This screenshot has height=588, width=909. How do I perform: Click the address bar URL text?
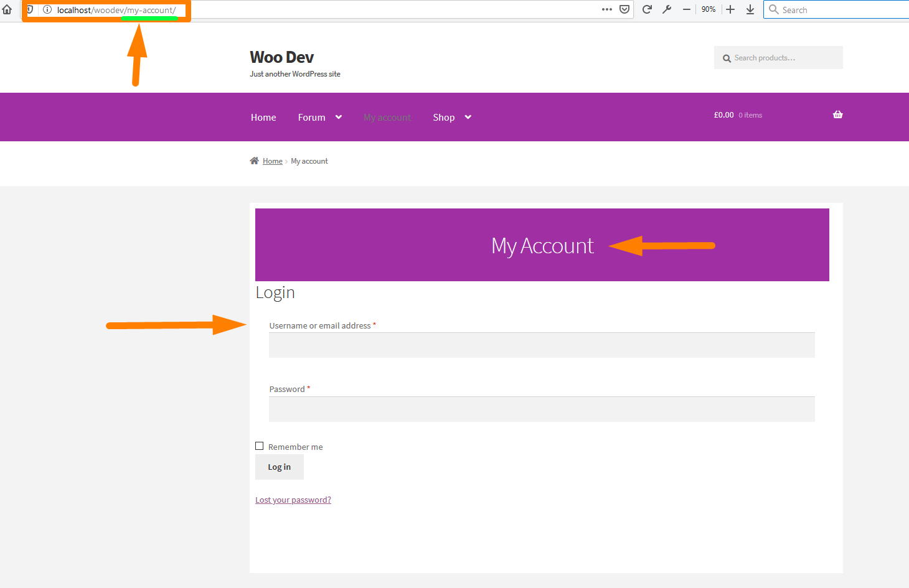pyautogui.click(x=116, y=10)
